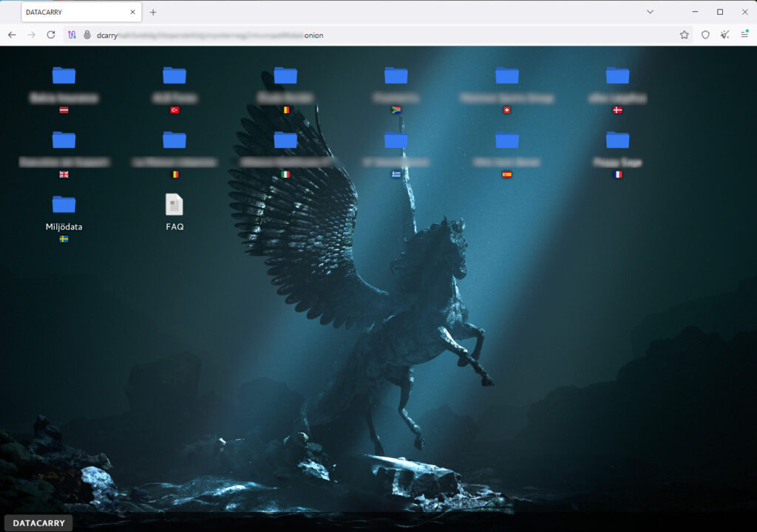Click the Danish flag folder top-right
The width and height of the screenshot is (757, 532).
(618, 76)
